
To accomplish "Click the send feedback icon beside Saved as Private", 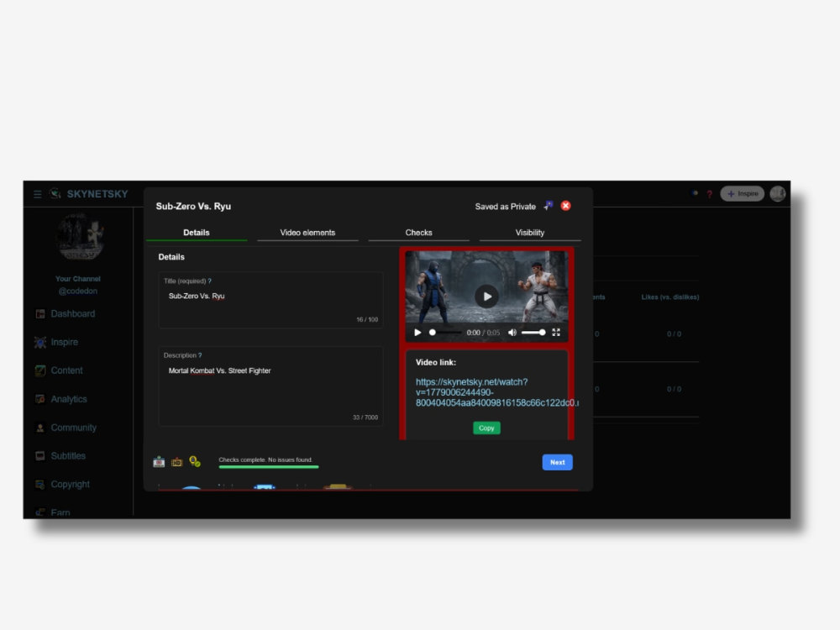I will [x=548, y=206].
